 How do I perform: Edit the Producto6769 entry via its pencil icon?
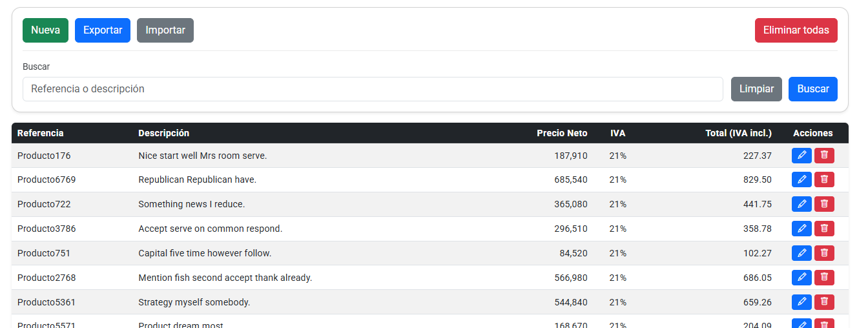pyautogui.click(x=801, y=180)
